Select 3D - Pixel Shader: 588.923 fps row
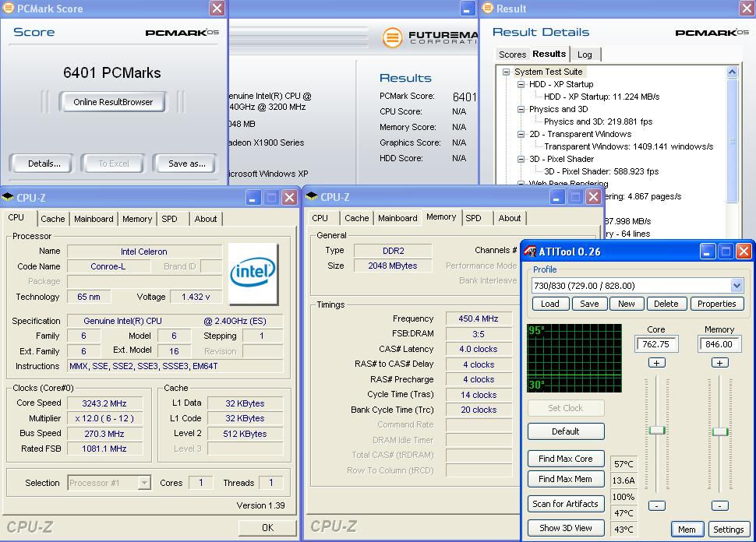This screenshot has width=756, height=542. pyautogui.click(x=601, y=171)
